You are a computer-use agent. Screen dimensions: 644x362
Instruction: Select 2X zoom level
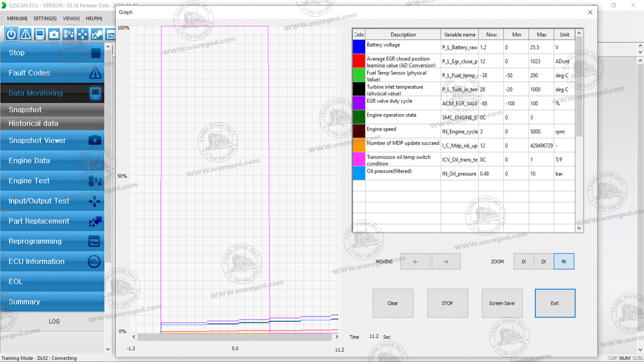pos(543,261)
